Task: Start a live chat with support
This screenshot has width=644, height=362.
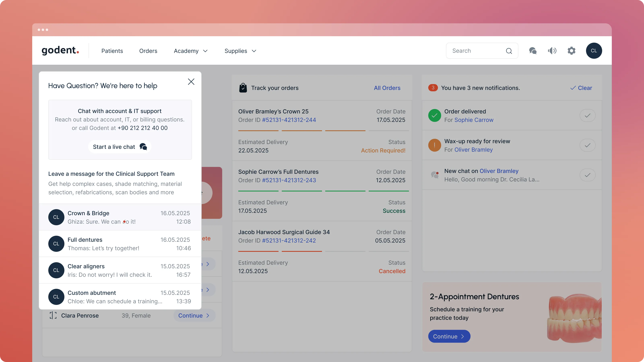Action: 120,147
